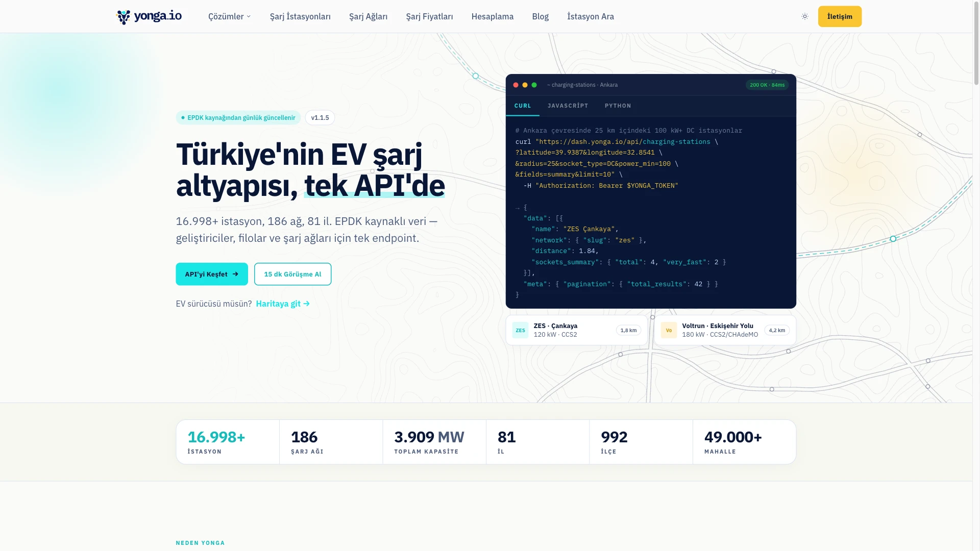Image resolution: width=980 pixels, height=551 pixels.
Task: Click the Vo Voltrun icon in station card
Action: point(669,330)
